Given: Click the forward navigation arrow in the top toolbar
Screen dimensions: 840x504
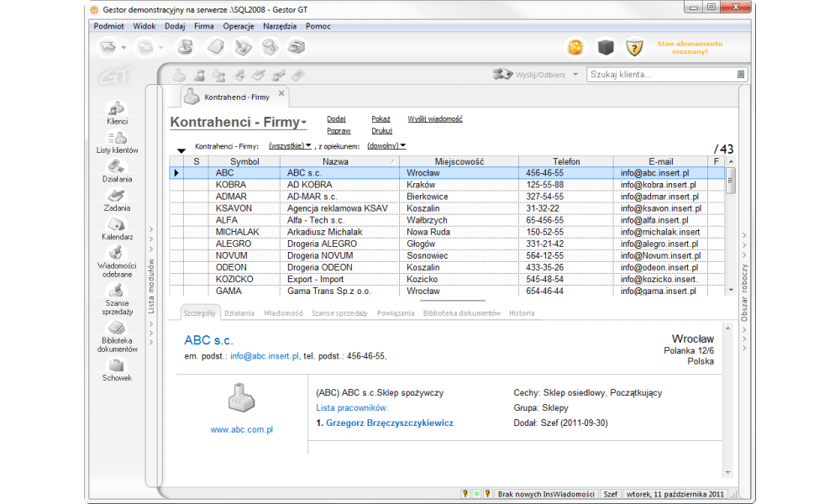Looking at the screenshot, I should (x=145, y=47).
